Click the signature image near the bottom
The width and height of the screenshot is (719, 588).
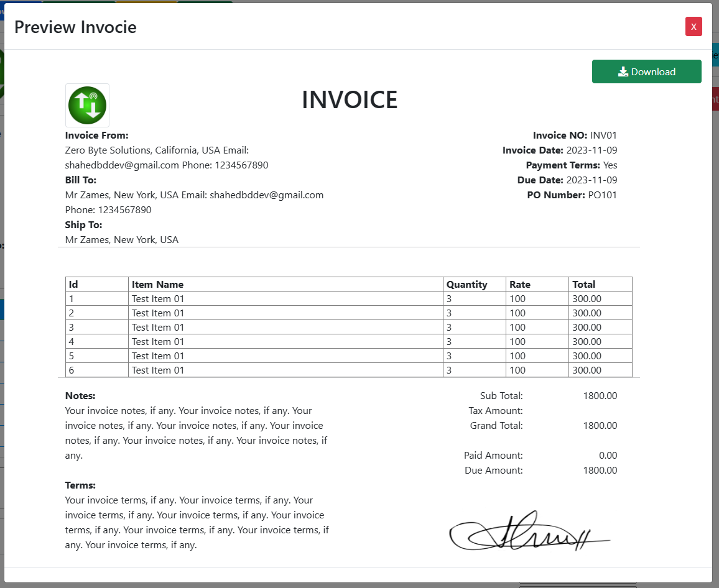(x=529, y=533)
